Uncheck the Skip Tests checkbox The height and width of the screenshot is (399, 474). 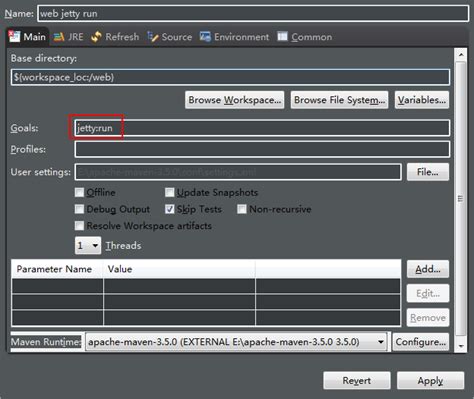pyautogui.click(x=170, y=209)
